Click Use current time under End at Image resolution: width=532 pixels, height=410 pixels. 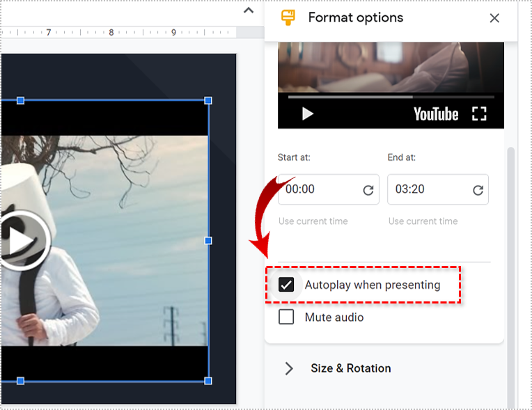tap(423, 221)
